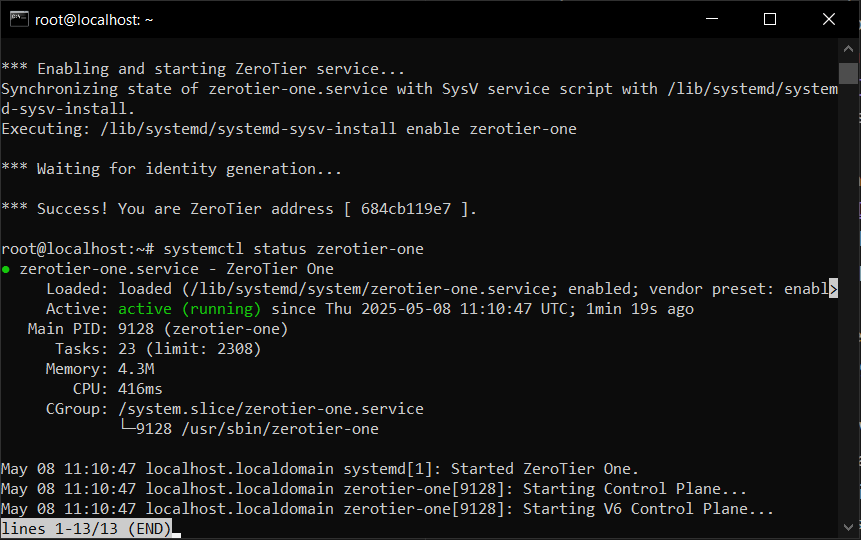Click the scrollbar down arrow
Image resolution: width=861 pixels, height=540 pixels.
(848, 527)
